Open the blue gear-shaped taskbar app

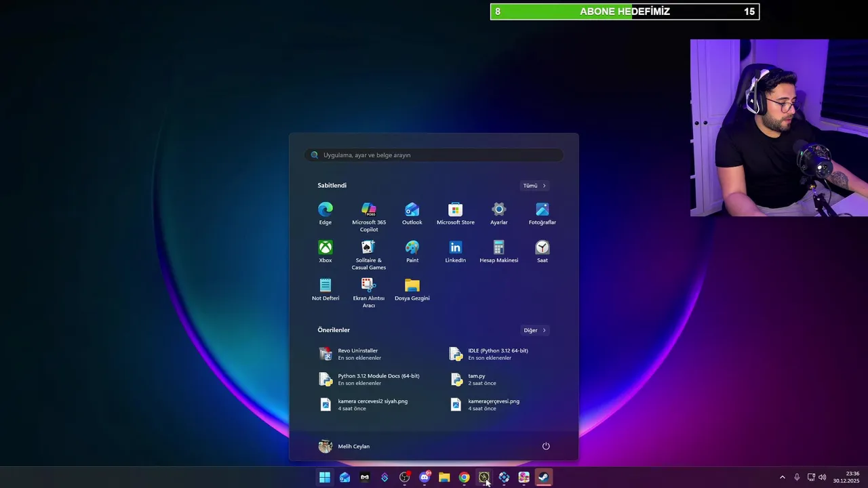504,477
